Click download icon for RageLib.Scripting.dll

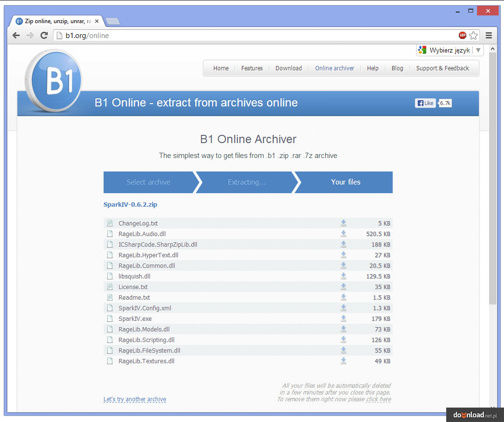(x=343, y=340)
